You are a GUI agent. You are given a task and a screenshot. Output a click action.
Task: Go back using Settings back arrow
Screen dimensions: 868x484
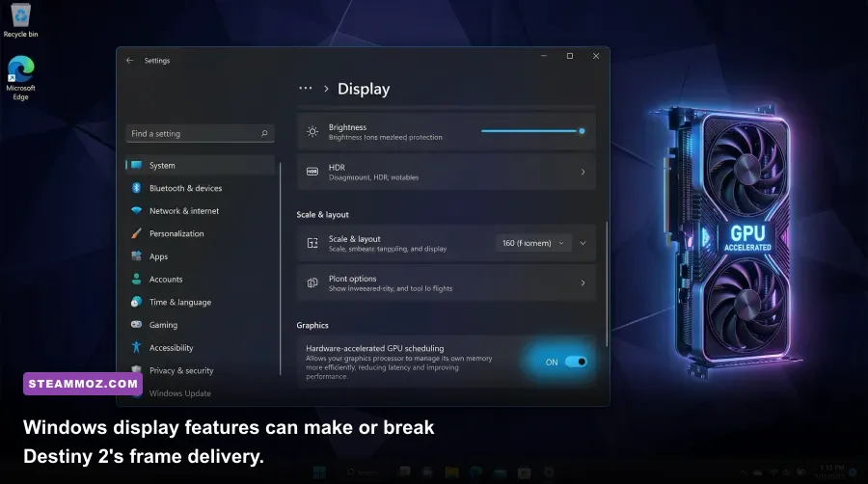point(129,61)
